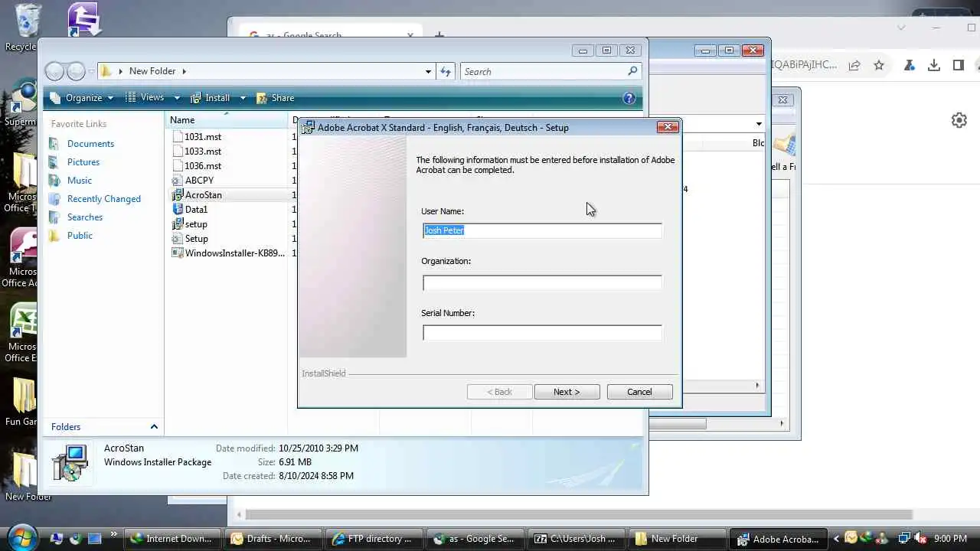
Task: Click AcroStan icon in details pane
Action: click(70, 463)
